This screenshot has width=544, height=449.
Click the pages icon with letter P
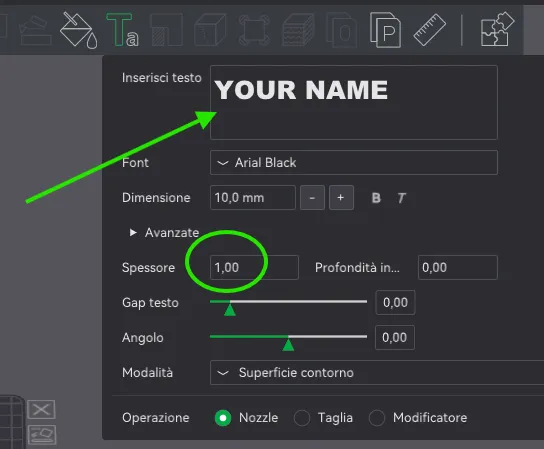point(385,30)
